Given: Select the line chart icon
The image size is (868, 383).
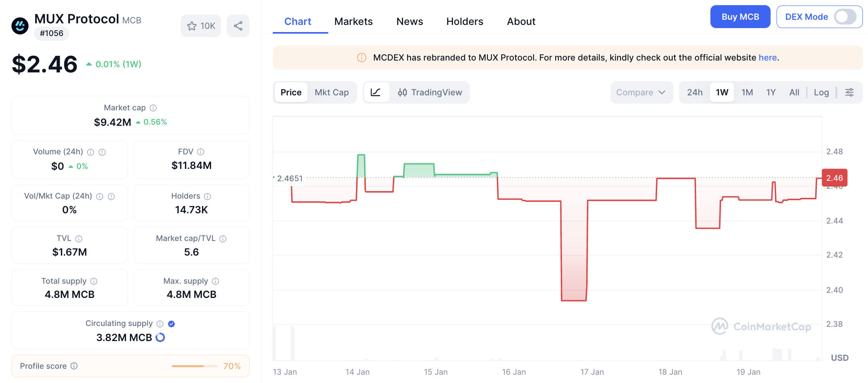Looking at the screenshot, I should click(375, 92).
